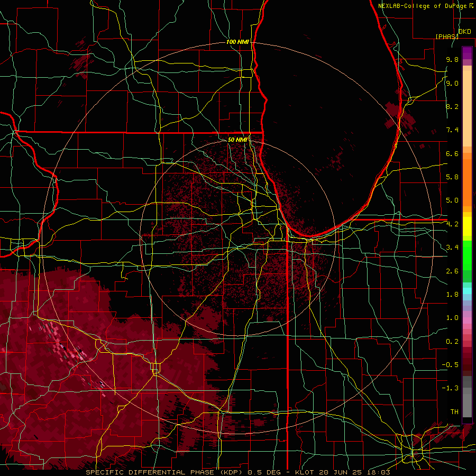This screenshot has height=476, width=476.
Task: Click the -1.3 scale value
Action: (x=450, y=388)
